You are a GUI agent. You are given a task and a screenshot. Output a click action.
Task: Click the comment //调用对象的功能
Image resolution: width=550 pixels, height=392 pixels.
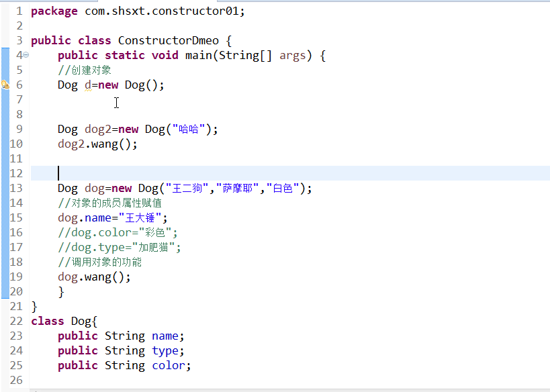(x=100, y=262)
